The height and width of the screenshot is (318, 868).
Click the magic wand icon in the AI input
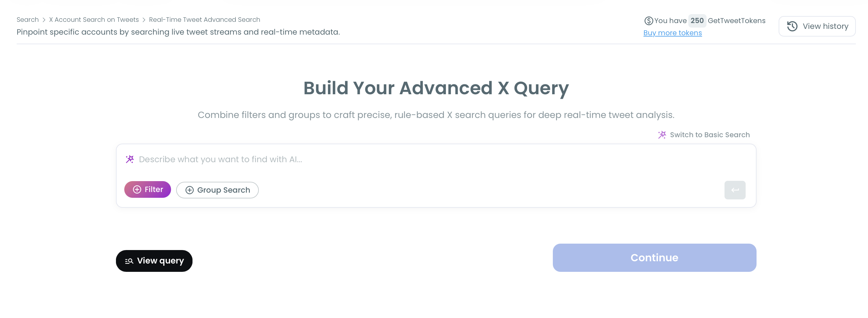click(x=130, y=159)
